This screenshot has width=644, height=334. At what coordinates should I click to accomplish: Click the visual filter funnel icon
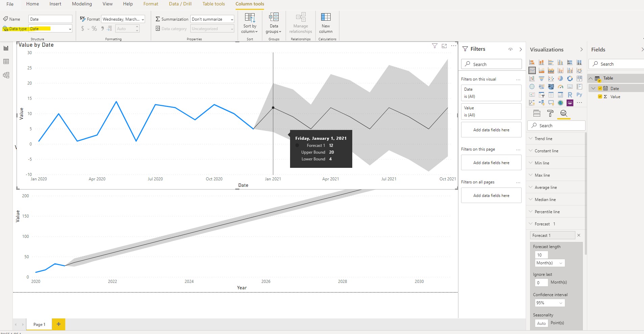435,46
